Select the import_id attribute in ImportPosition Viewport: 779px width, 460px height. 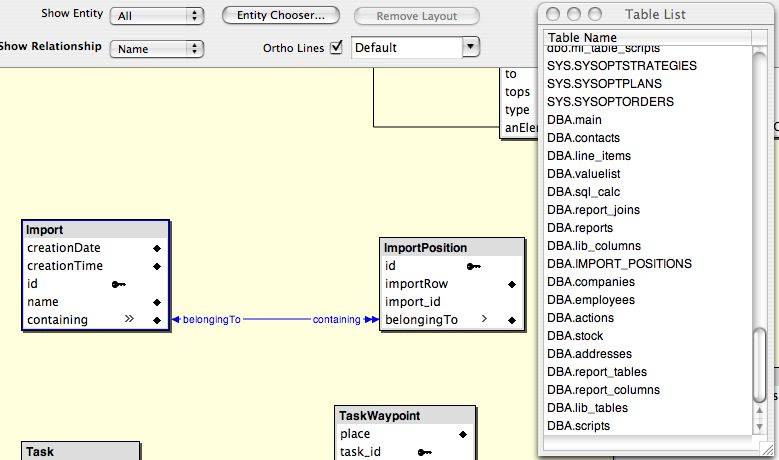click(x=412, y=302)
